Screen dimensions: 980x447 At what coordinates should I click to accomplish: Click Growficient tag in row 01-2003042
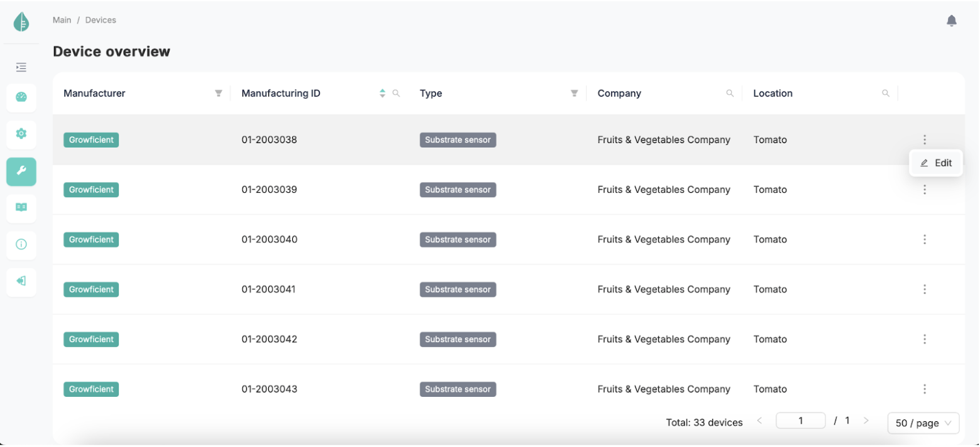tap(91, 339)
